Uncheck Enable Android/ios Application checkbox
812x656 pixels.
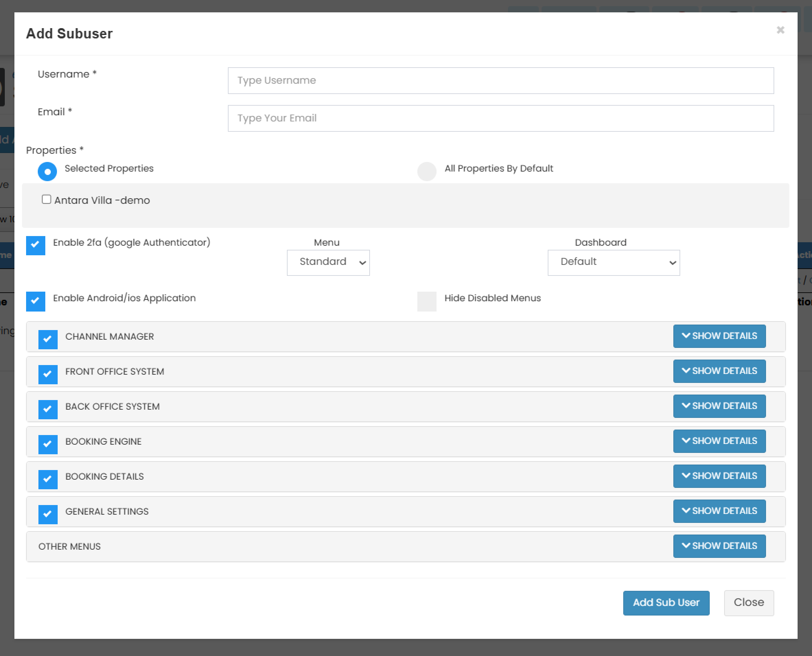click(x=36, y=301)
